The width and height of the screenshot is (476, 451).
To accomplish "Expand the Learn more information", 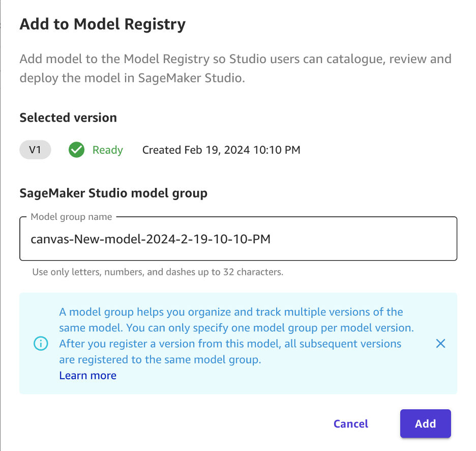I will click(88, 375).
